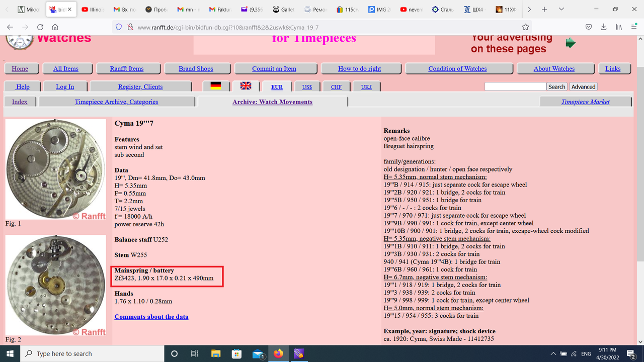644x362 pixels.
Task: Switch to the Faktur Gmail tab
Action: pyautogui.click(x=220, y=10)
